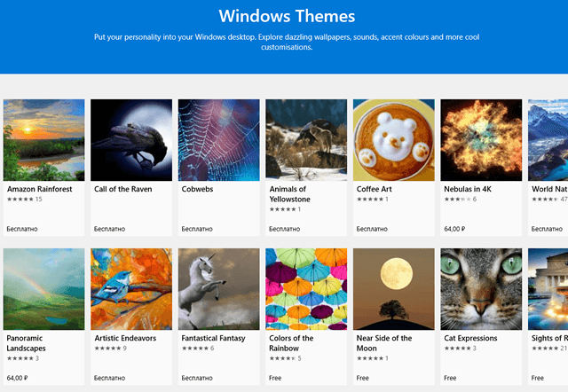Screen dimensions: 568x392
Task: Click Cat Expressions star rating
Action: point(458,349)
